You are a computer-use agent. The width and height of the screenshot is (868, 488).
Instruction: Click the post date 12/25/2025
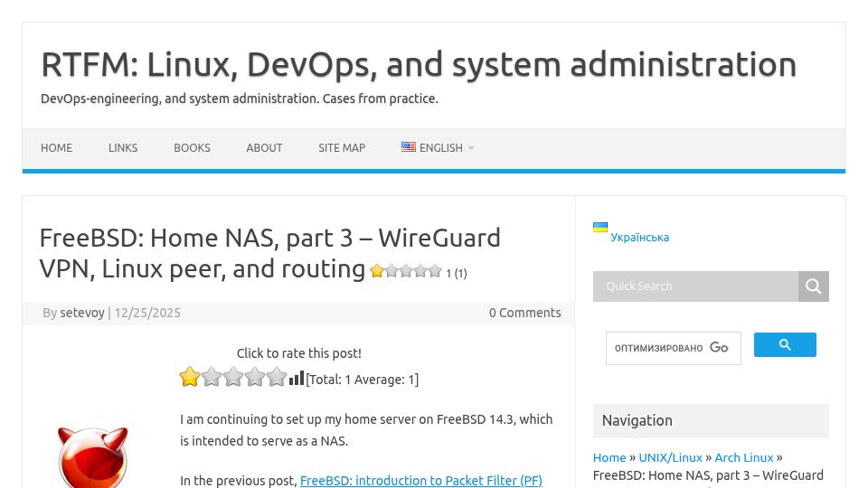coord(147,313)
